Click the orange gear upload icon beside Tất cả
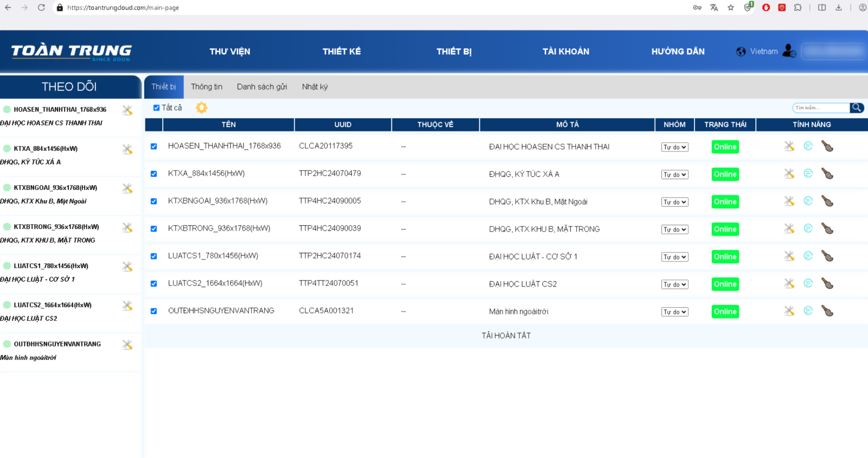Viewport: 868px width, 458px height. point(201,108)
